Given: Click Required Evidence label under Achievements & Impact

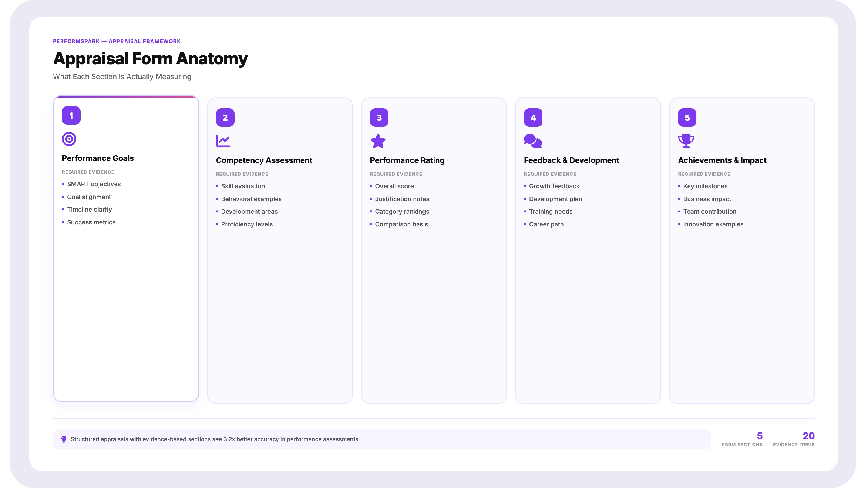Looking at the screenshot, I should tap(704, 174).
